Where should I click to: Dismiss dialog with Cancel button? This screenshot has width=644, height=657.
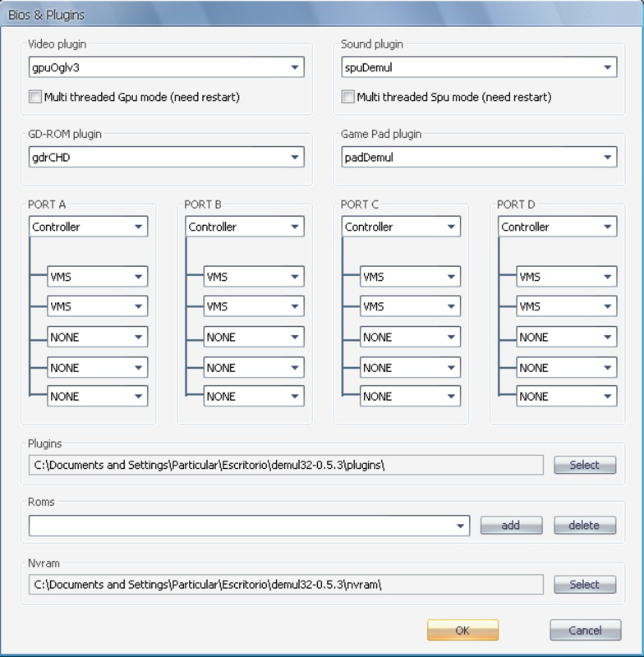(x=586, y=630)
